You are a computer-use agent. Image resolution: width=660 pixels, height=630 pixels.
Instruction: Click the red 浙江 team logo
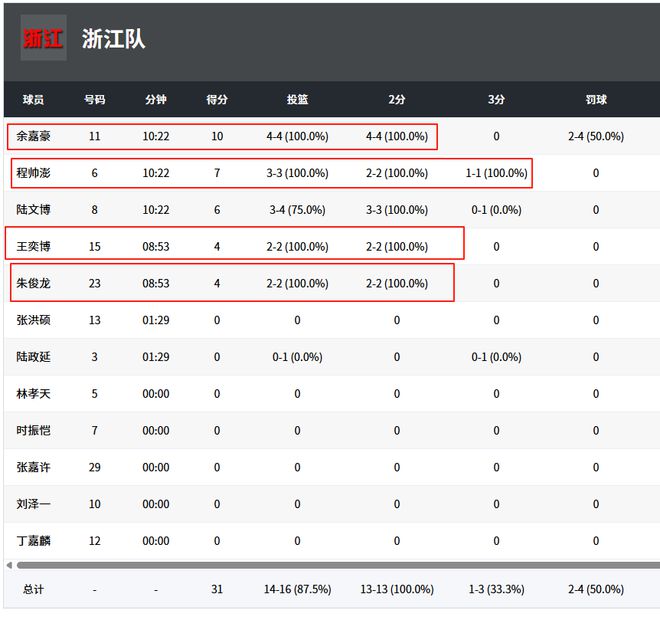click(43, 39)
